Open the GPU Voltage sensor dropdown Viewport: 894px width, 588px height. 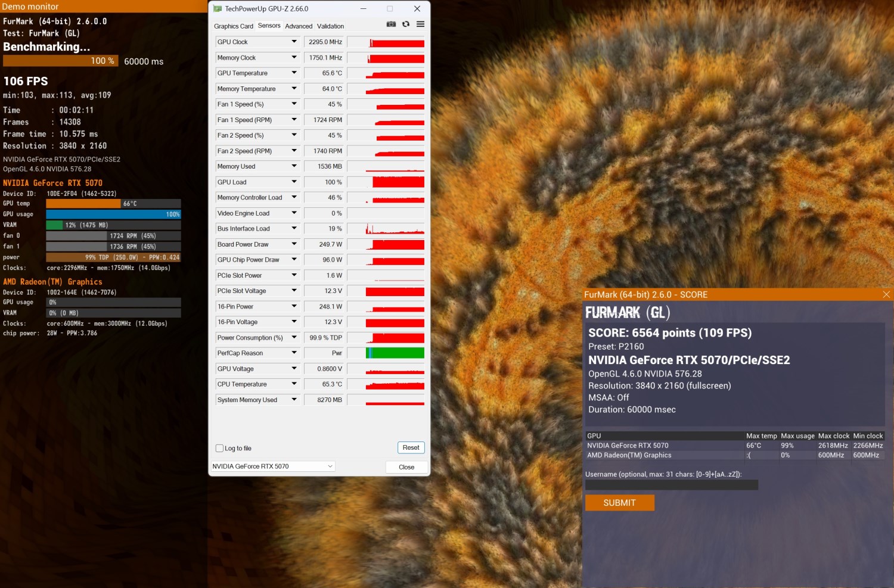tap(294, 369)
